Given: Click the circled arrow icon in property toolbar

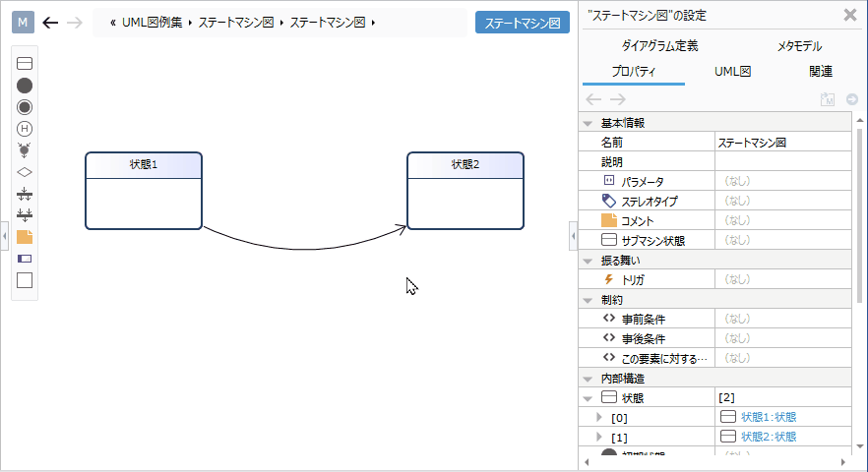Looking at the screenshot, I should [x=852, y=99].
